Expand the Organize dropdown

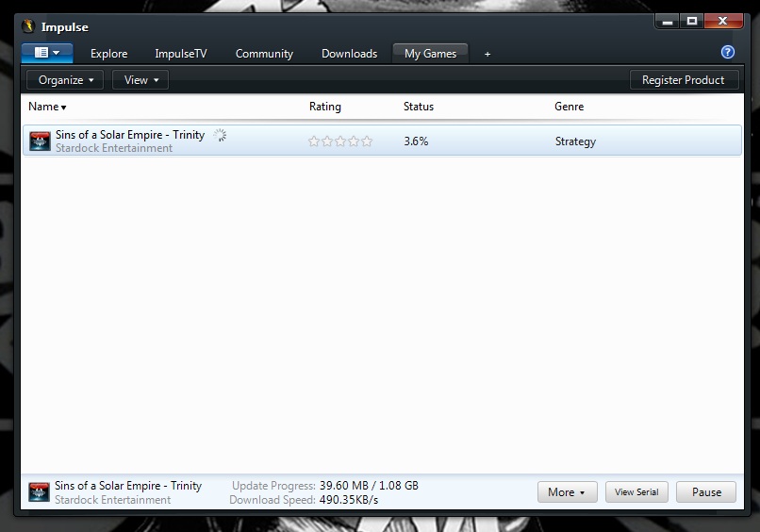[x=65, y=80]
